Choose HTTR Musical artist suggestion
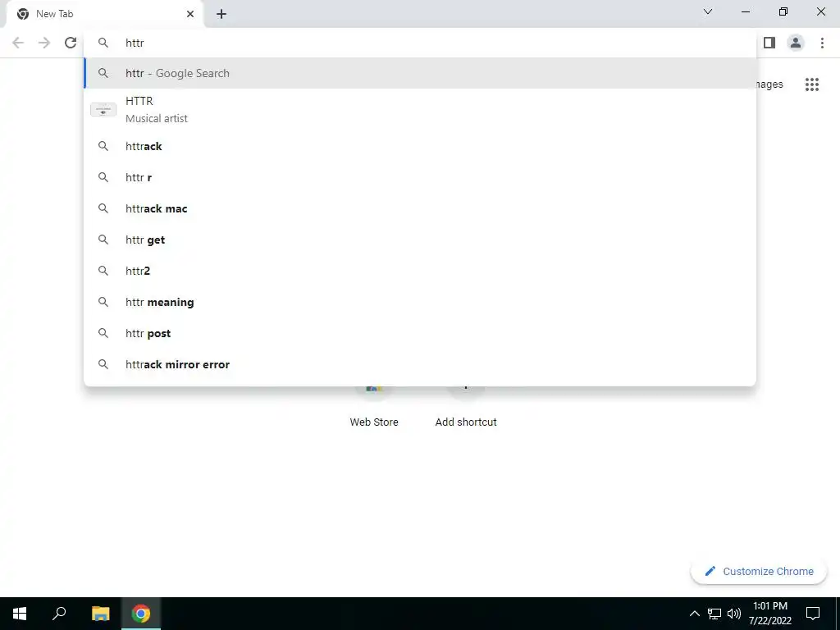The width and height of the screenshot is (840, 630). pos(420,109)
